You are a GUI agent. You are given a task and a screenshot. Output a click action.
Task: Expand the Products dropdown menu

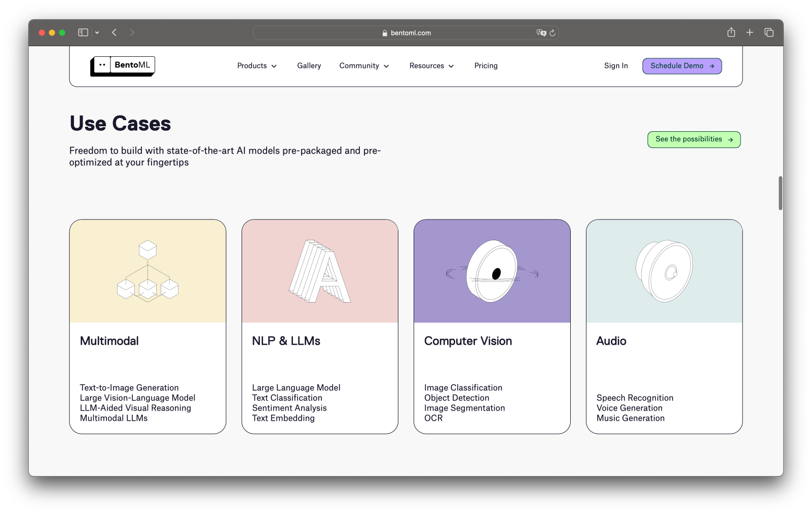tap(256, 66)
